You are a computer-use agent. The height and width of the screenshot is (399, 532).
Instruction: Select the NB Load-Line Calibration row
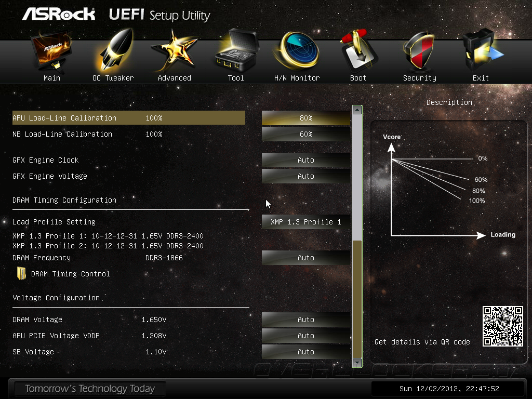(129, 134)
